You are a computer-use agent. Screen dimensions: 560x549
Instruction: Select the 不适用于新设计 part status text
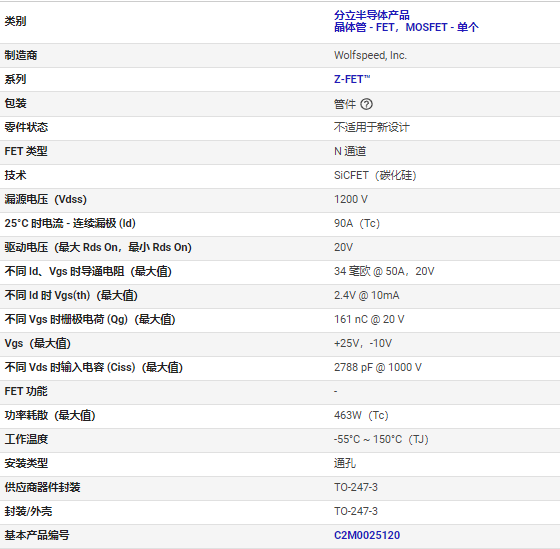click(371, 127)
